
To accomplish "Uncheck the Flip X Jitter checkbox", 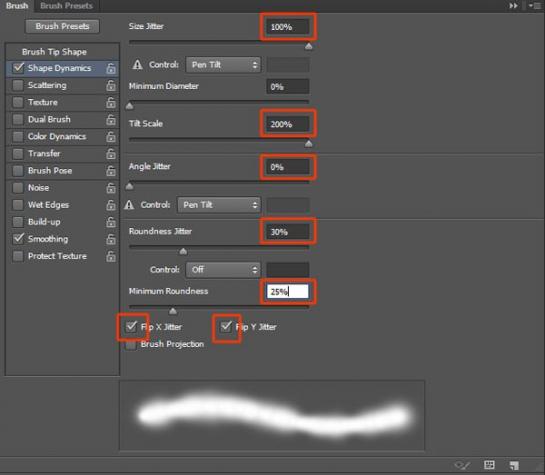I will tap(131, 327).
